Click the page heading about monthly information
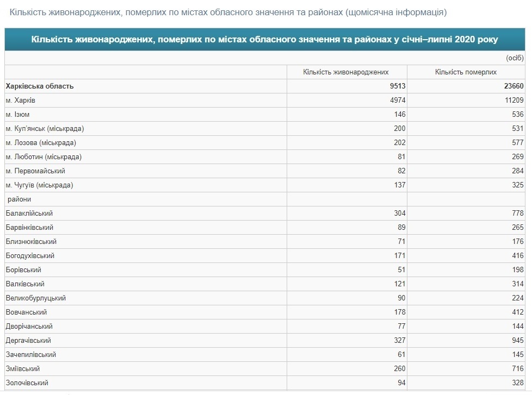The width and height of the screenshot is (532, 395). [x=228, y=12]
